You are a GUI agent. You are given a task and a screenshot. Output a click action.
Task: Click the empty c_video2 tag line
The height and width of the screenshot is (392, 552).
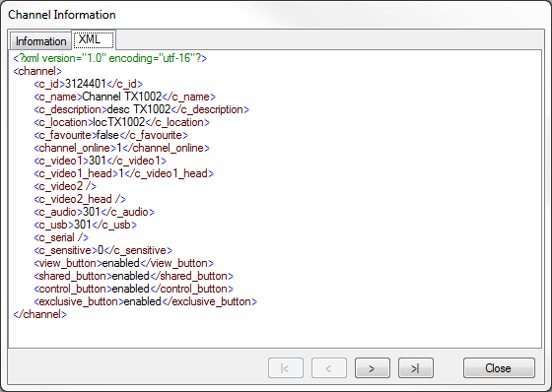[x=65, y=186]
